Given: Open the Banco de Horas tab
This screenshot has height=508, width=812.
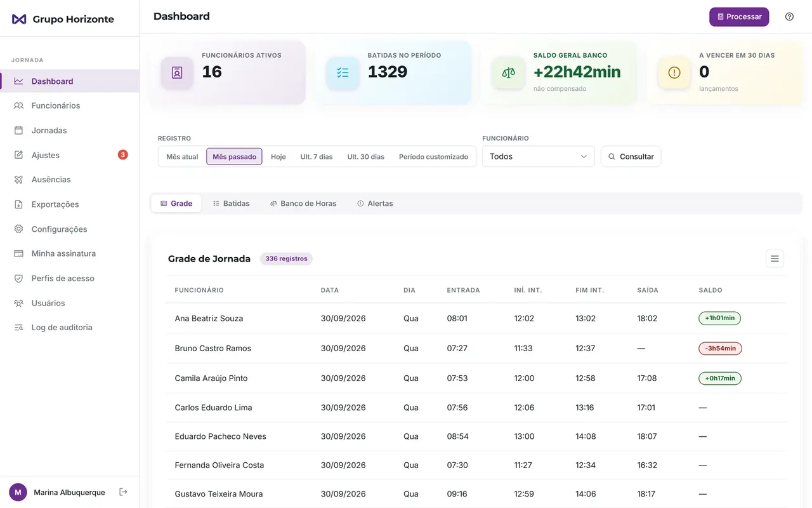Looking at the screenshot, I should [303, 203].
